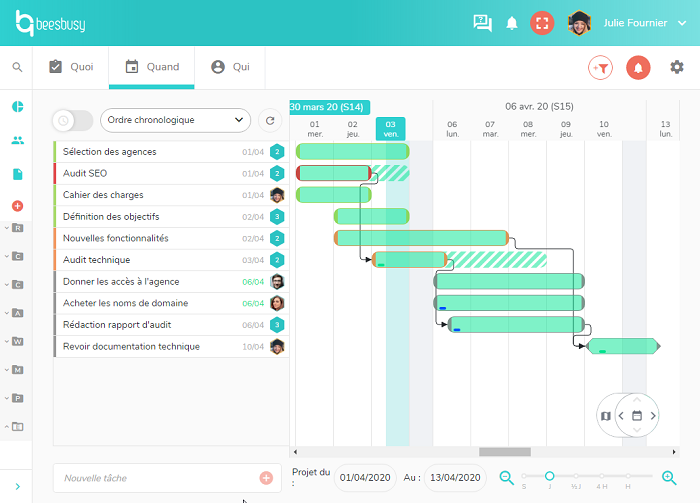Refresh the task list order
This screenshot has height=503, width=700.
pos(268,120)
